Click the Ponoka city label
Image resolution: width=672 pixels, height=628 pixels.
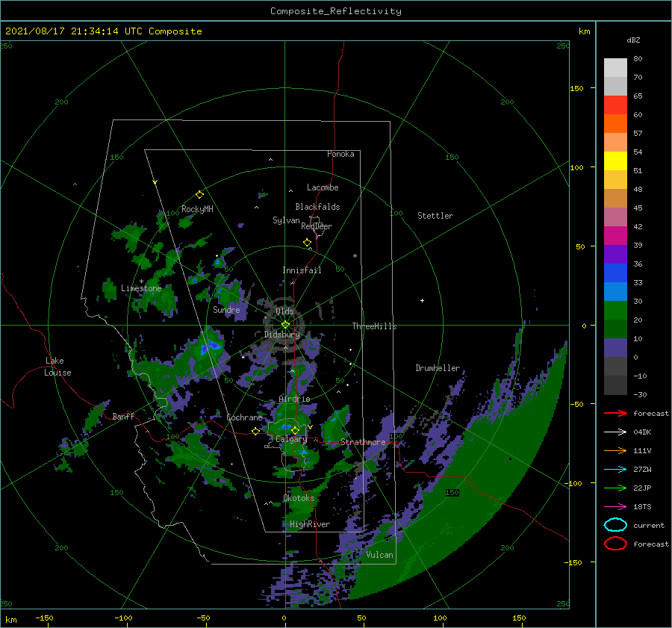[340, 154]
